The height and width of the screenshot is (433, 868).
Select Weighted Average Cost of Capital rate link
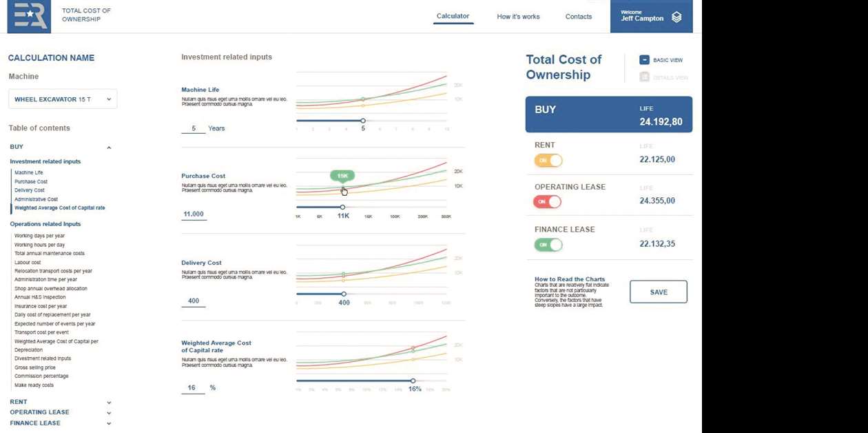coord(60,208)
